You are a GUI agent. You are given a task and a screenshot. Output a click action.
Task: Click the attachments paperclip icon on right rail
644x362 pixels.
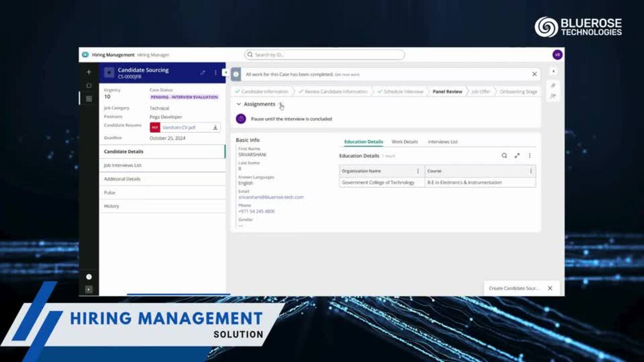coord(552,84)
